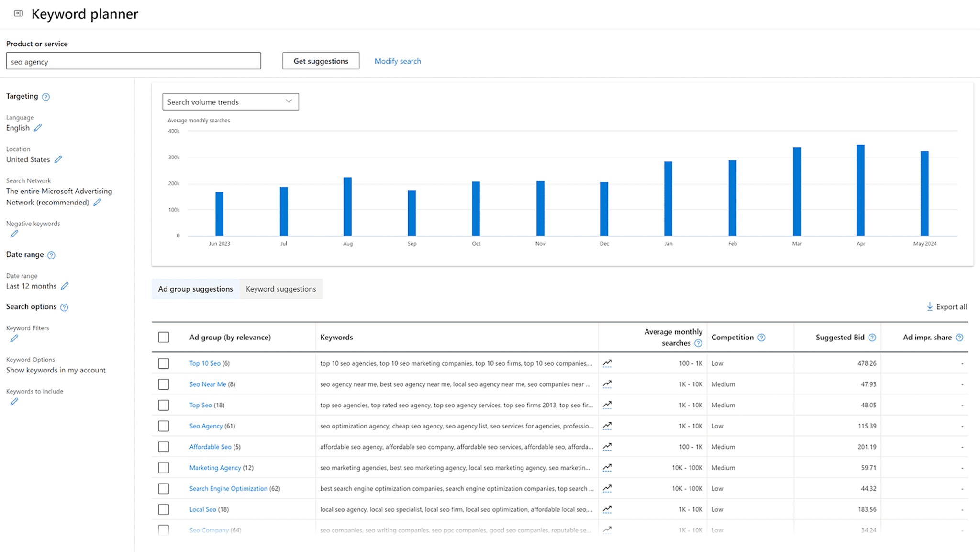The width and height of the screenshot is (980, 552).
Task: Click the Ad group (by relevance) header
Action: [x=230, y=337]
